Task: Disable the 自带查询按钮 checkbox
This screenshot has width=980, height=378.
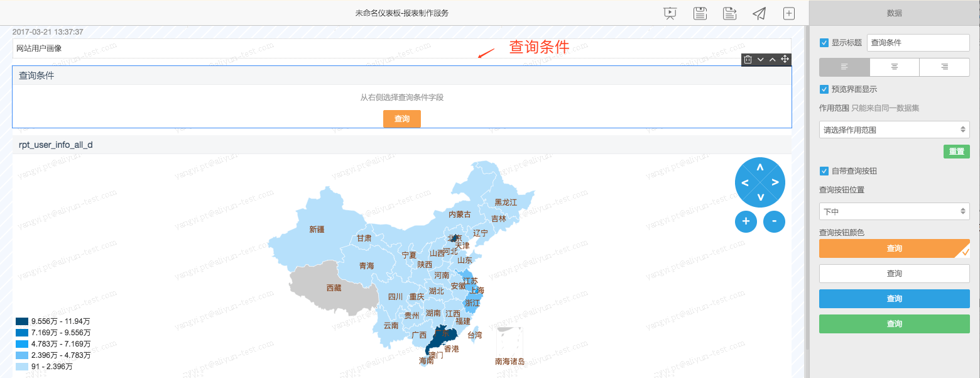Action: 824,170
